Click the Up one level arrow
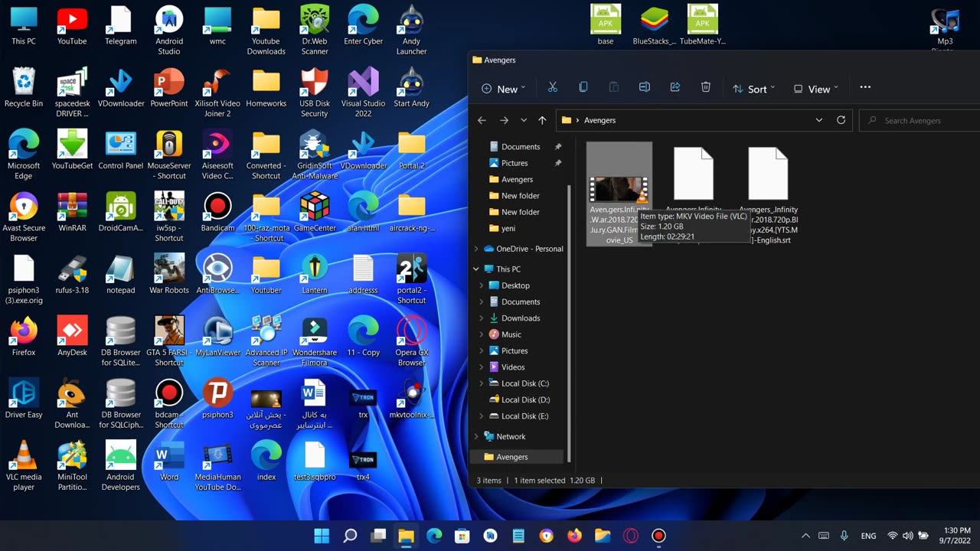 coord(542,120)
